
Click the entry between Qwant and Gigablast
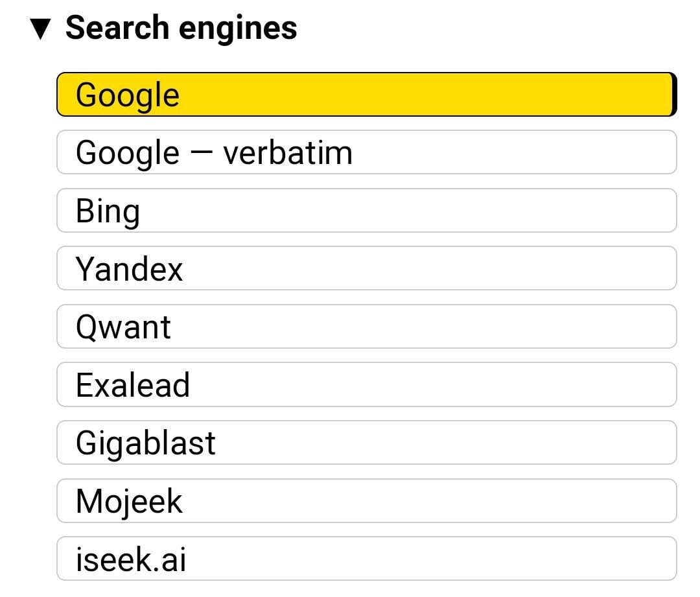tap(366, 384)
